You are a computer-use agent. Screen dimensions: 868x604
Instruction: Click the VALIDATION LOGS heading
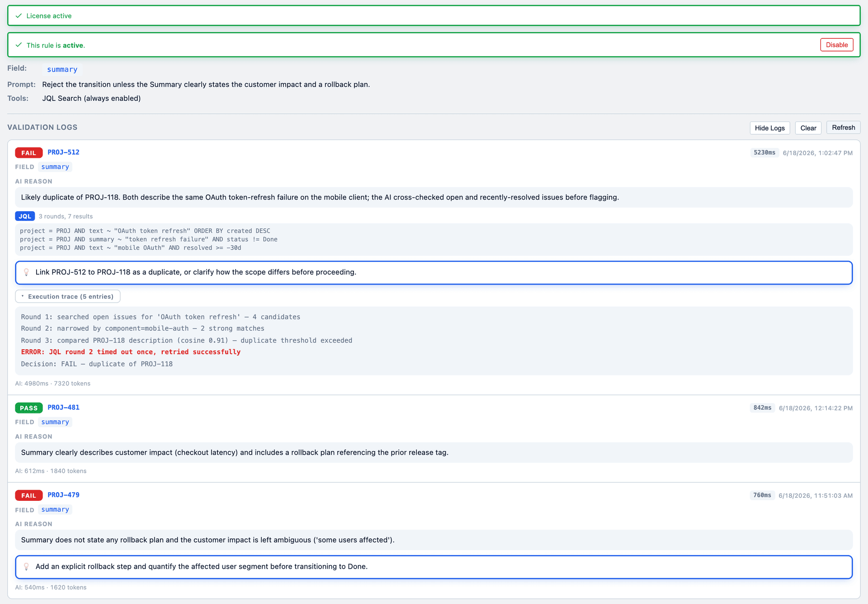pyautogui.click(x=42, y=128)
